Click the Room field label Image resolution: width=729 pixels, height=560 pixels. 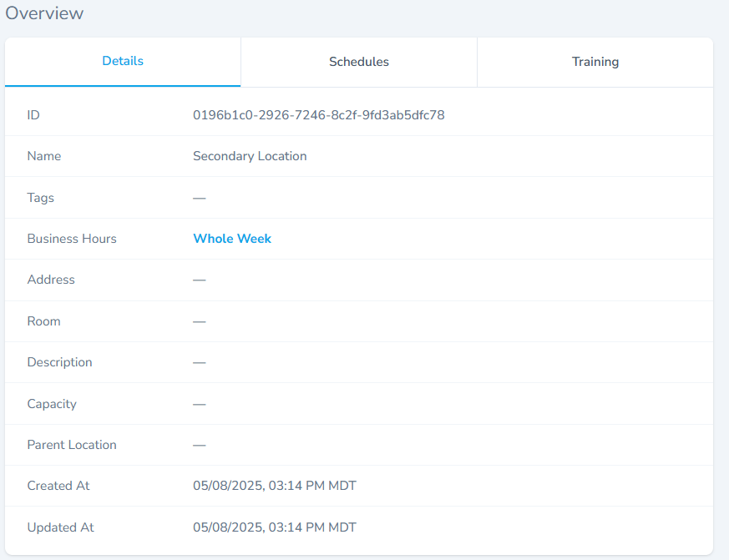point(43,321)
